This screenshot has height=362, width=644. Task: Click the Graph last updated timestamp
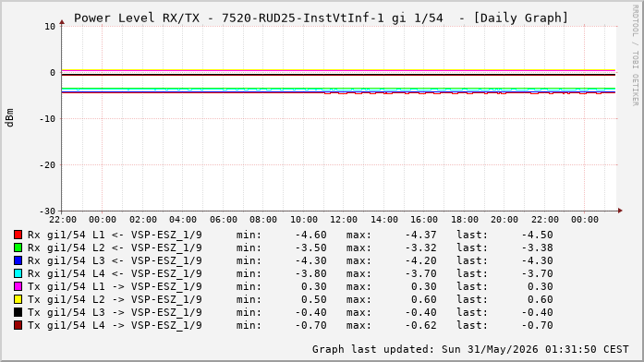point(470,349)
